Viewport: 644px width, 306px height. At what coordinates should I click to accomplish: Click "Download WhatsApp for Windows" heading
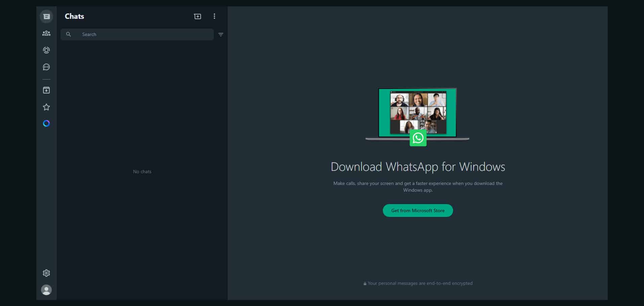coord(418,167)
